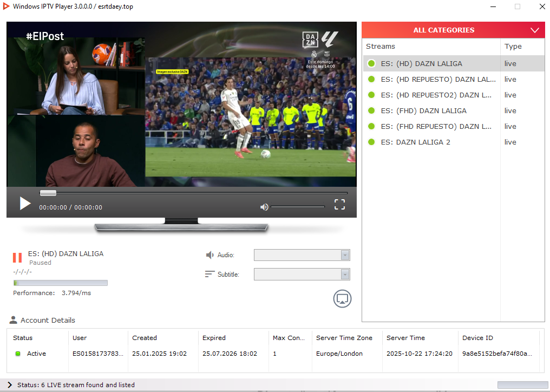Click the green status dot for DAZN LALIGA 2
Screen dimensions: 550x392
371,142
